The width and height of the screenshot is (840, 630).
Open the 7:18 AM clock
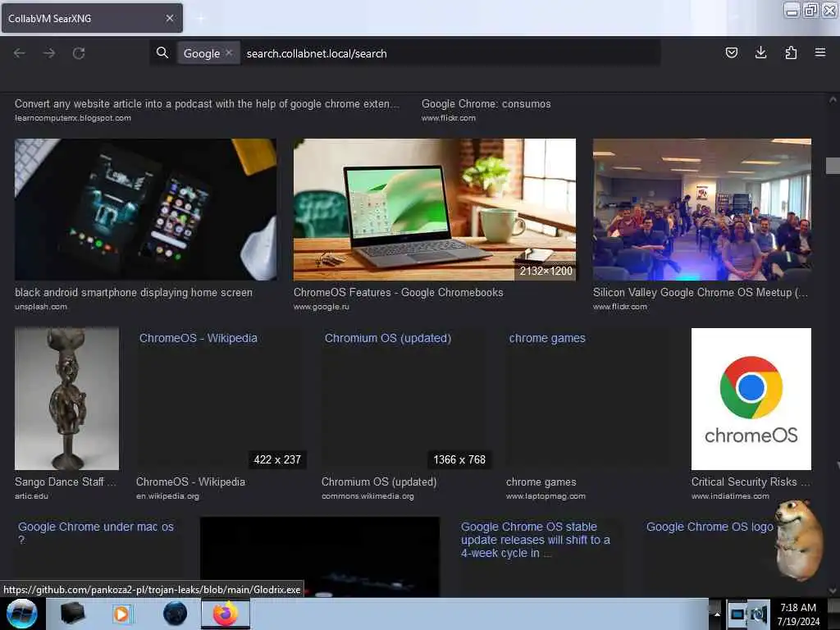[x=798, y=614]
